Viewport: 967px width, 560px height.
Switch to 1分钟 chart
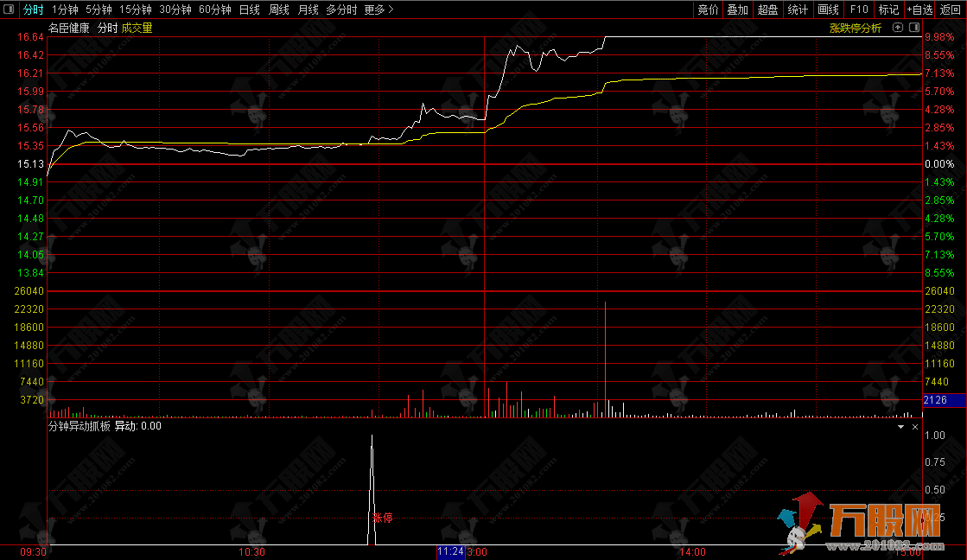tap(65, 10)
